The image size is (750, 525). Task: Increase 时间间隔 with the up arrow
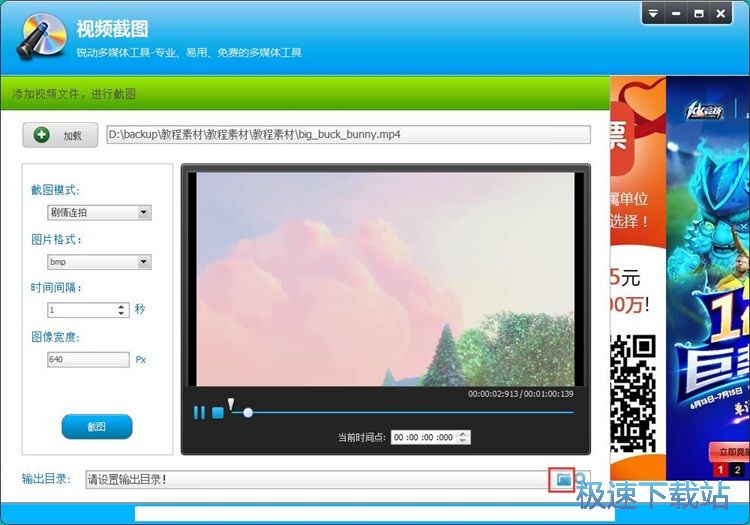click(x=121, y=306)
